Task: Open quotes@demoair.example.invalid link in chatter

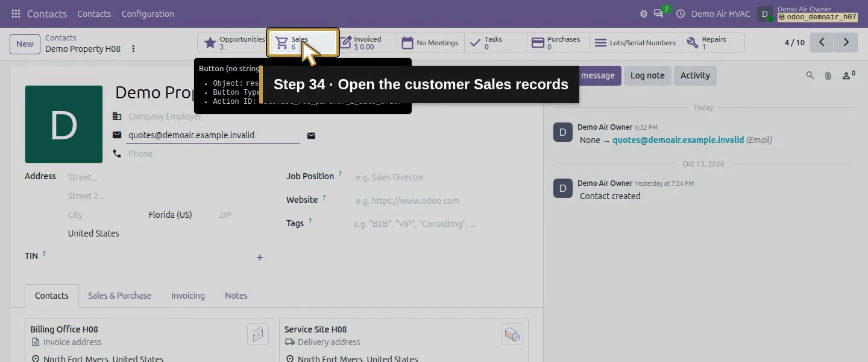Action: tap(678, 140)
